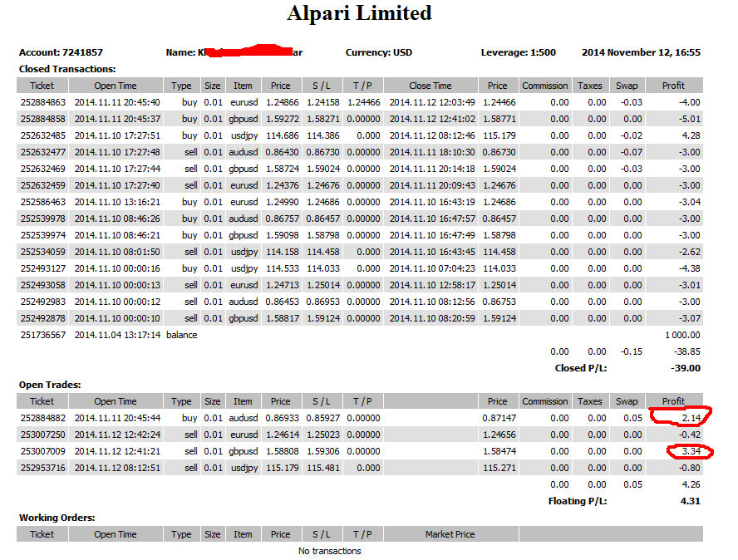Viewport: 738px width, 560px height.
Task: Select stop loss value 1.24158
Action: [322, 102]
